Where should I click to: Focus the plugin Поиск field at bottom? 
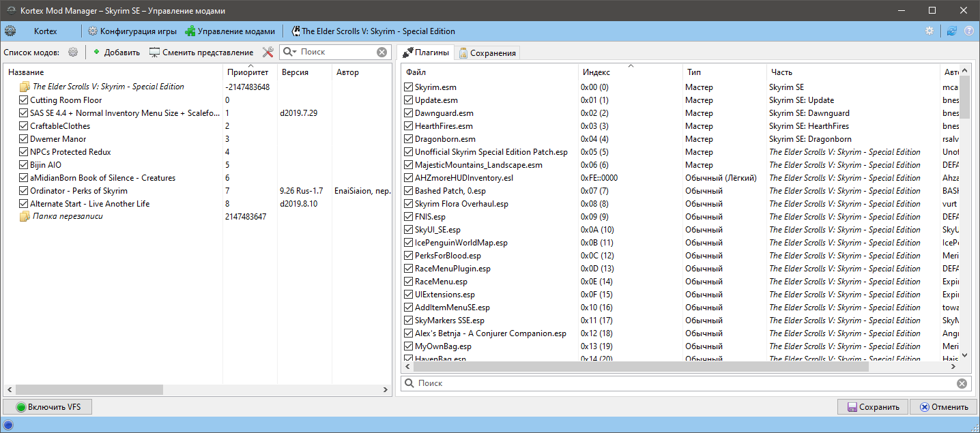[x=685, y=383]
